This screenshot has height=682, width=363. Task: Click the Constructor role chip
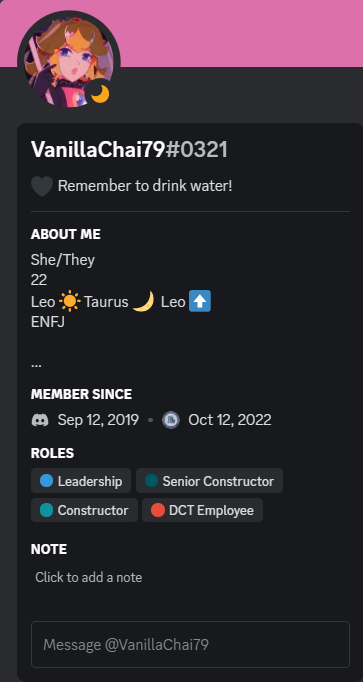[x=84, y=510]
